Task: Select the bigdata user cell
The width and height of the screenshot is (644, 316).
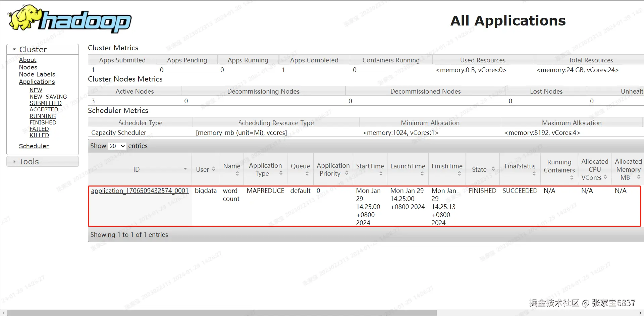Action: [x=206, y=191]
